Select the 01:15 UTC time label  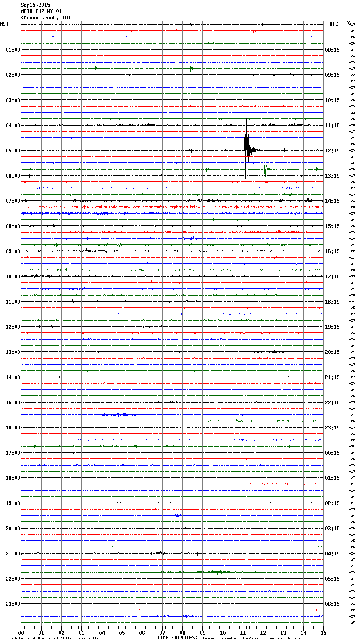(x=332, y=478)
